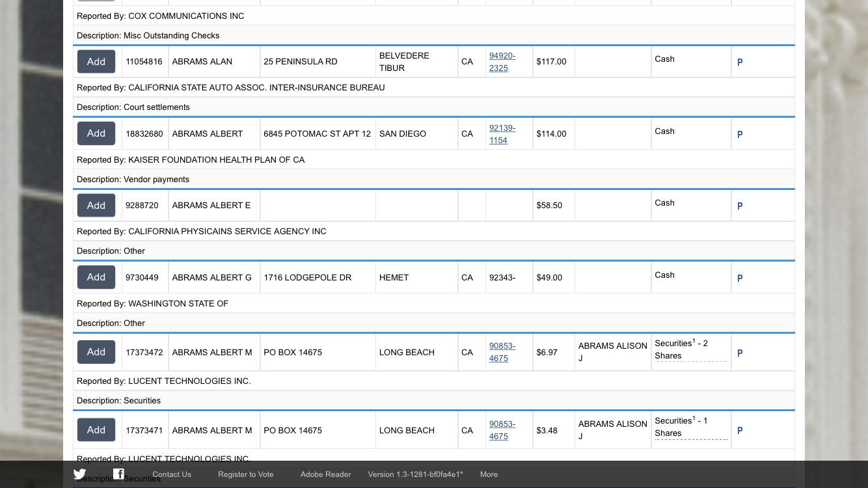Select address 25 PENINSULA RD
This screenshot has width=868, height=488.
[301, 62]
